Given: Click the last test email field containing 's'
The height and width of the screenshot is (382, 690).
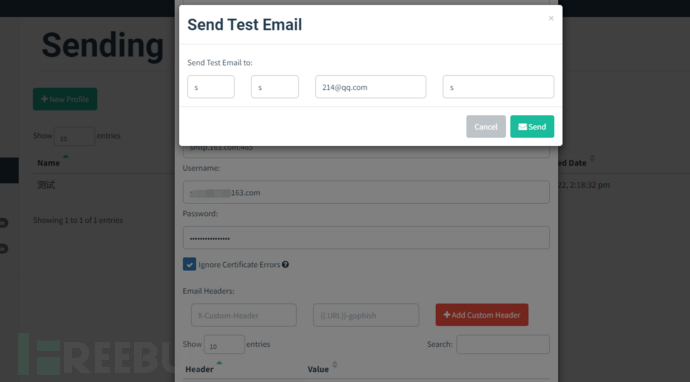Looking at the screenshot, I should tap(498, 87).
